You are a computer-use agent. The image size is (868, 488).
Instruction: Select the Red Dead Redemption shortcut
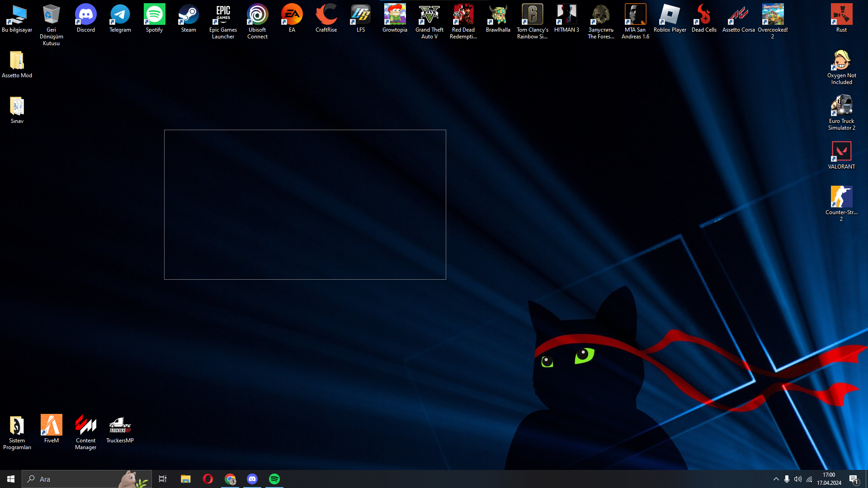(x=464, y=22)
